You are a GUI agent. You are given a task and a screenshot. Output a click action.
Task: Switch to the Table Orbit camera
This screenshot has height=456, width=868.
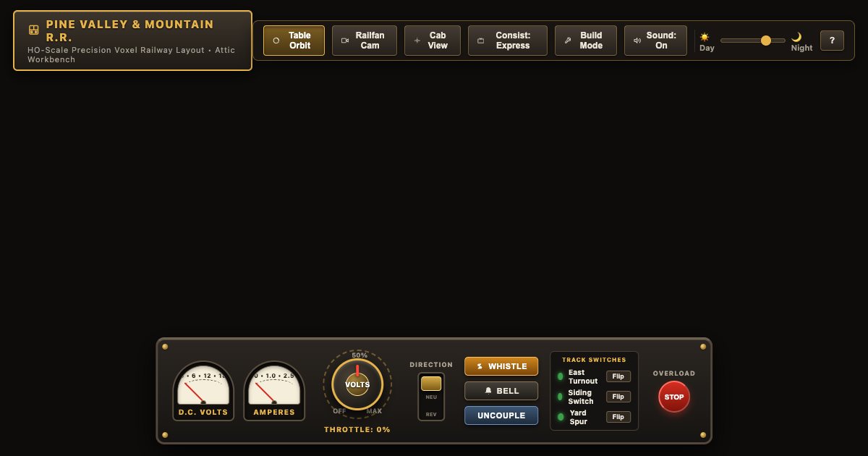coord(294,41)
